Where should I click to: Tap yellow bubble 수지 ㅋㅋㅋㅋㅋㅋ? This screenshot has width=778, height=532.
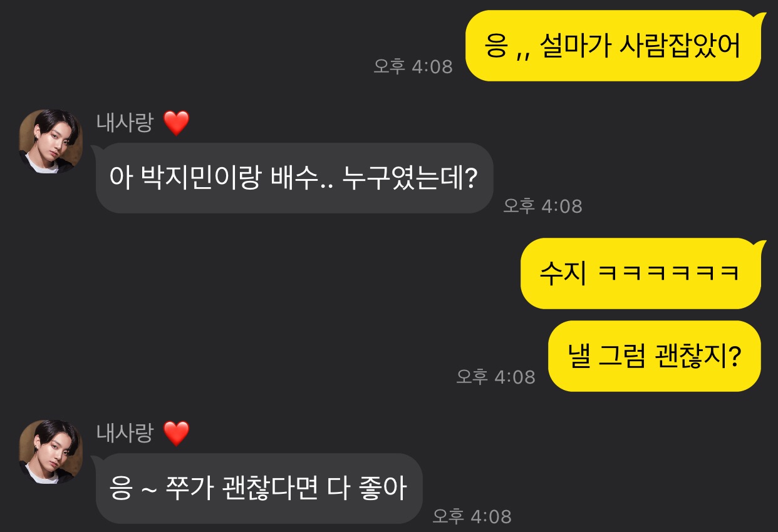[x=640, y=274]
